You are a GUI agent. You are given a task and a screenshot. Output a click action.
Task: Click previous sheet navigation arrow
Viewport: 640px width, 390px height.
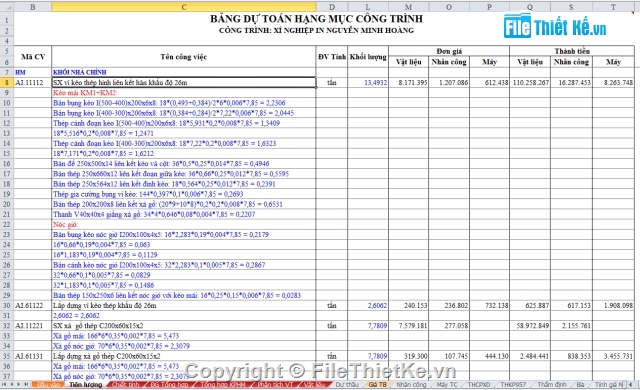pyautogui.click(x=12, y=384)
